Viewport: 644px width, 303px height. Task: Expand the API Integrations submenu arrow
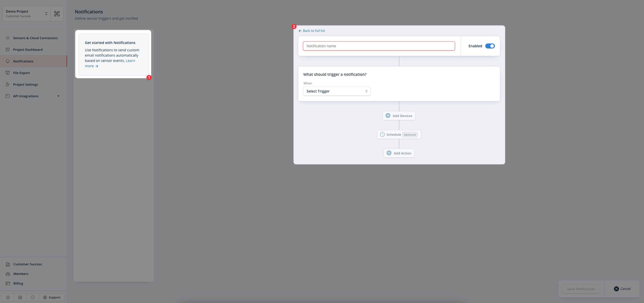click(58, 96)
